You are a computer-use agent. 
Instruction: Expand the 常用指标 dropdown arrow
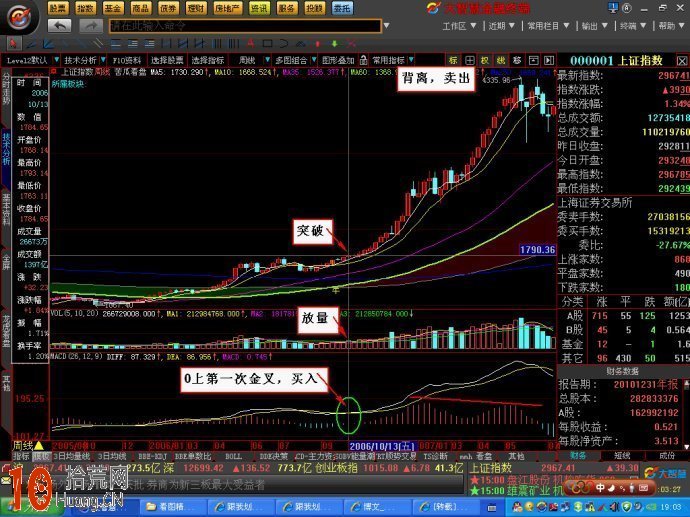point(411,60)
